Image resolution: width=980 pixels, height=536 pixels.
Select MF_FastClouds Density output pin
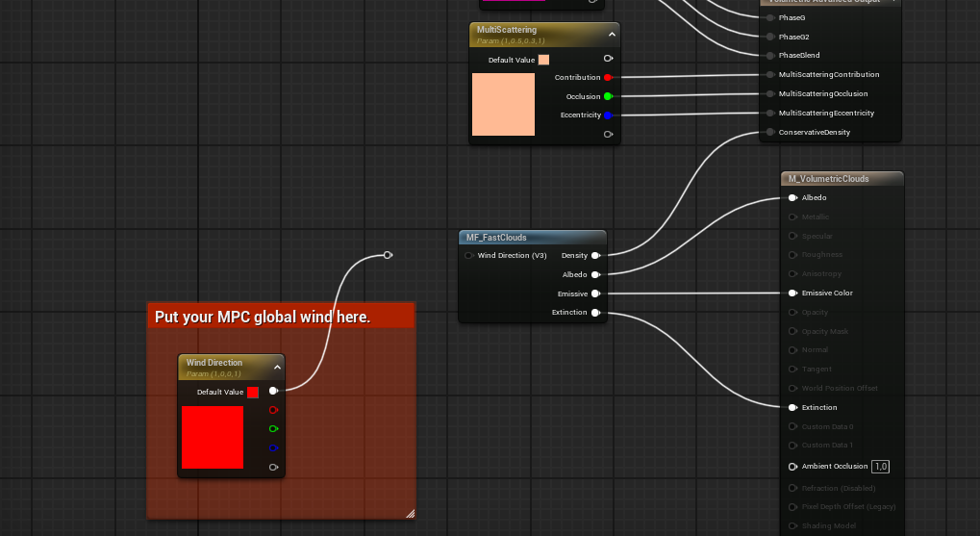click(595, 255)
